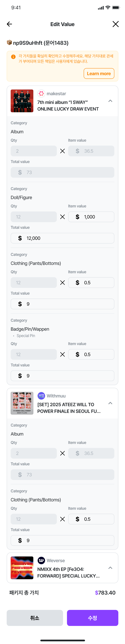Tap the I SWAY album thumbnail

click(x=22, y=101)
